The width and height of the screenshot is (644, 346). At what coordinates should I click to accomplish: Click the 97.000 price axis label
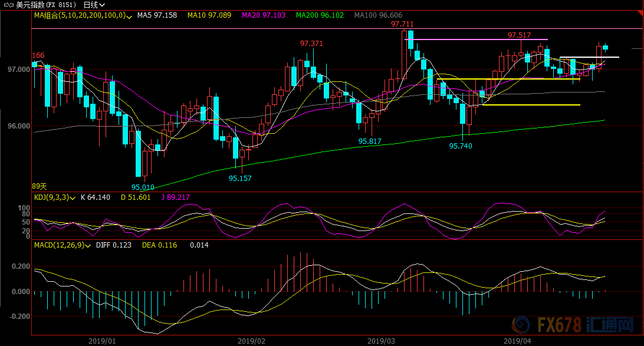pos(19,70)
